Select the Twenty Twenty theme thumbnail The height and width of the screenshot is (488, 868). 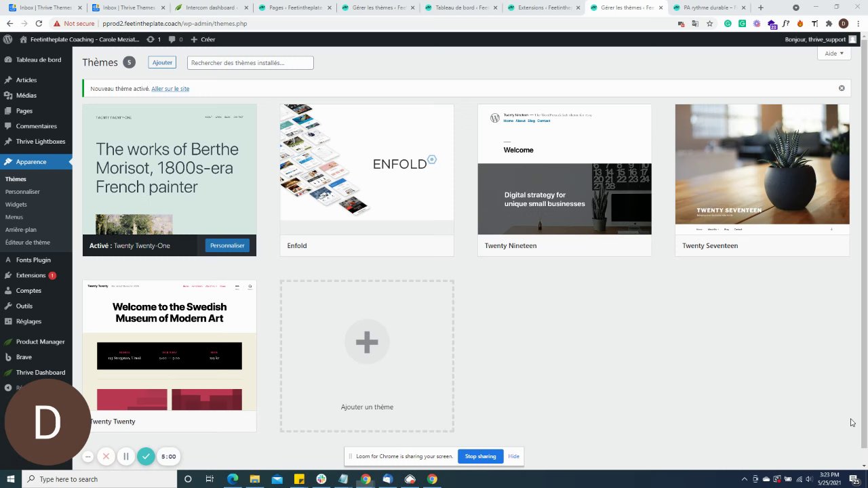170,345
